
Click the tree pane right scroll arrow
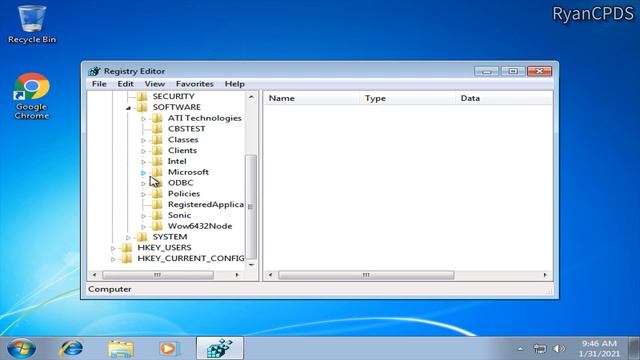[237, 275]
